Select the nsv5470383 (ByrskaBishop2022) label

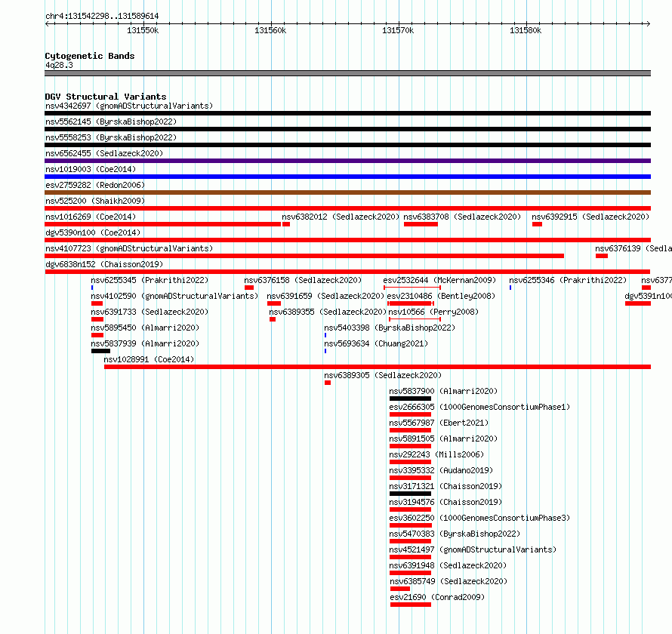point(455,534)
